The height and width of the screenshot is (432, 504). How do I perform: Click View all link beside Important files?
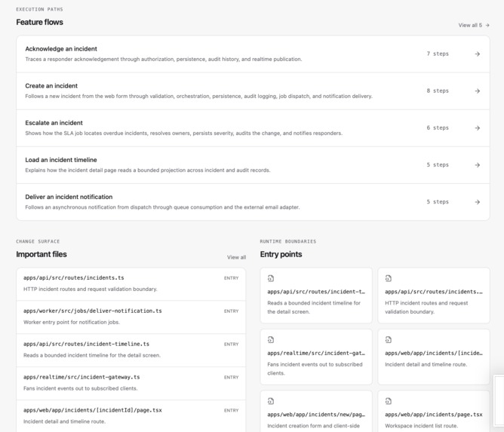tap(237, 257)
